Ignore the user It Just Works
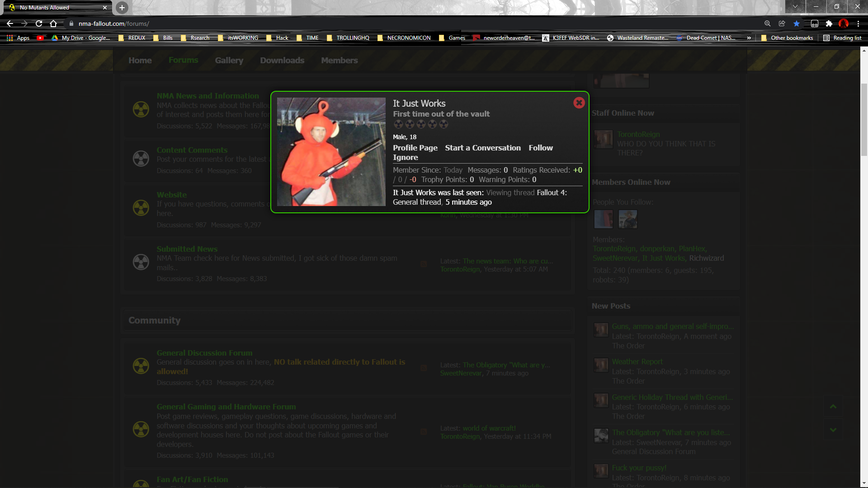Screen dimensions: 868x488 pyautogui.click(x=405, y=157)
